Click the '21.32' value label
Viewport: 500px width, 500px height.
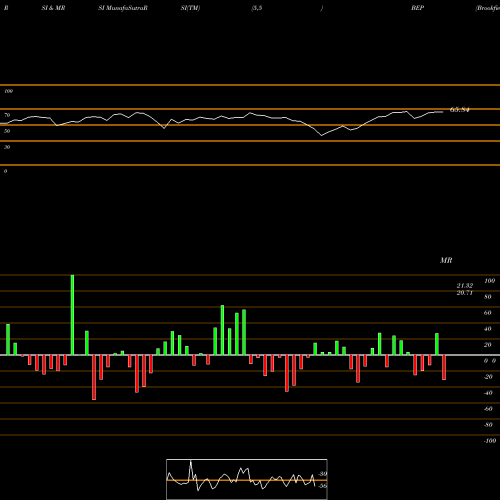click(465, 286)
